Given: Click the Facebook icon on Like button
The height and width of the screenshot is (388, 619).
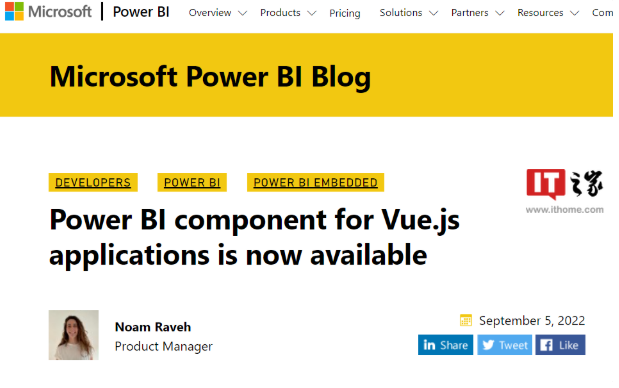Looking at the screenshot, I should (x=546, y=345).
